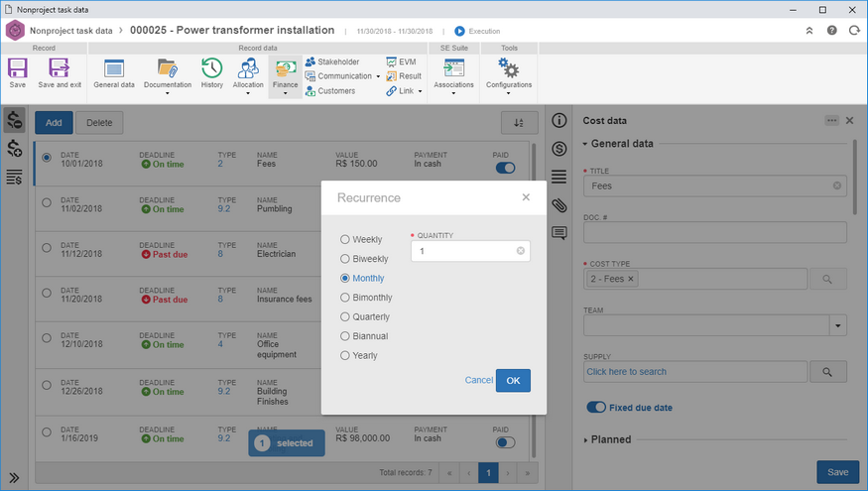
Task: Click the help question mark icon
Action: pyautogui.click(x=831, y=31)
